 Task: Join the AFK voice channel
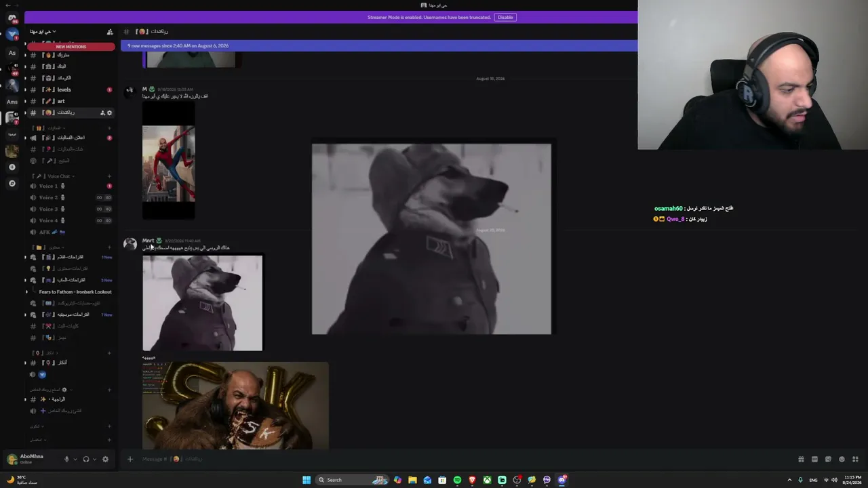[71, 232]
